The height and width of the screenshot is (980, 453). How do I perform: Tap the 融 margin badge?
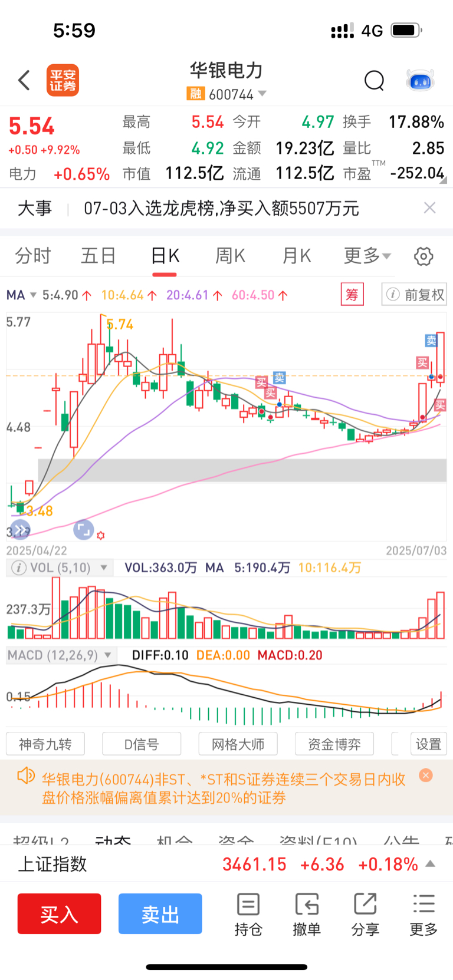coord(195,94)
